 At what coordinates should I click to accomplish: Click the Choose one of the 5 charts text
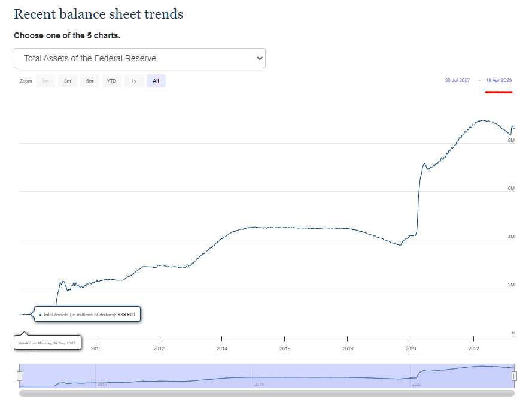pos(67,35)
